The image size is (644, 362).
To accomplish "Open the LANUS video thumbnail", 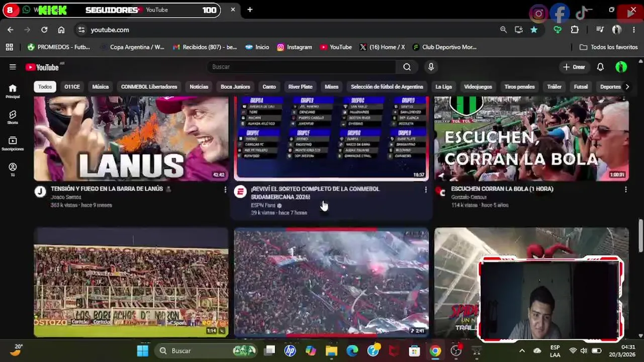I will click(x=131, y=138).
